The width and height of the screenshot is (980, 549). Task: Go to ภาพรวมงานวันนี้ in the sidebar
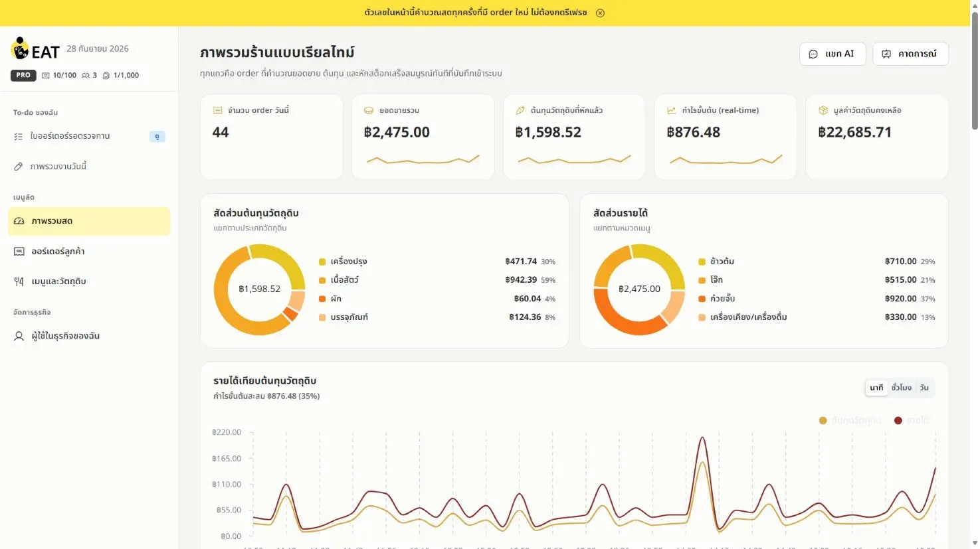pos(89,167)
